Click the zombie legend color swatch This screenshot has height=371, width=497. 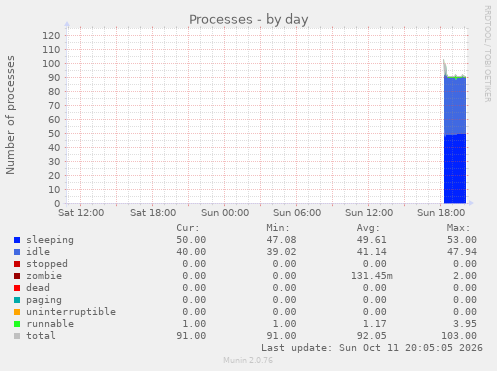17,276
